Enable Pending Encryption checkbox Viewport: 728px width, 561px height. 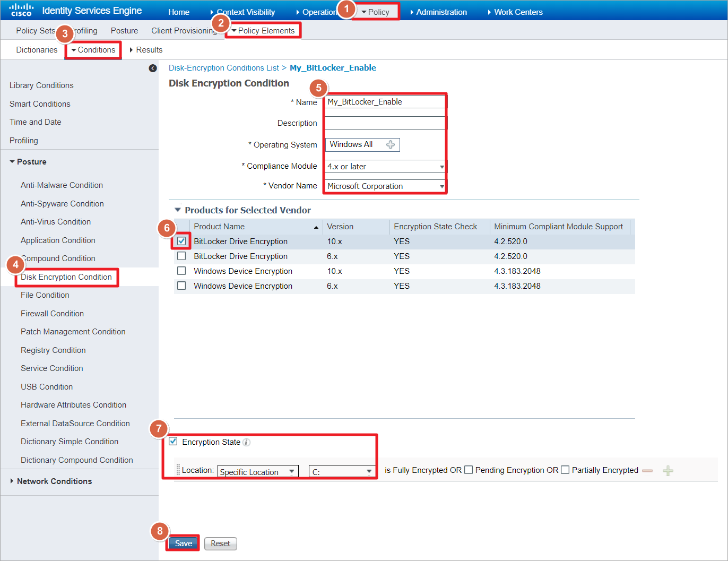coord(469,470)
